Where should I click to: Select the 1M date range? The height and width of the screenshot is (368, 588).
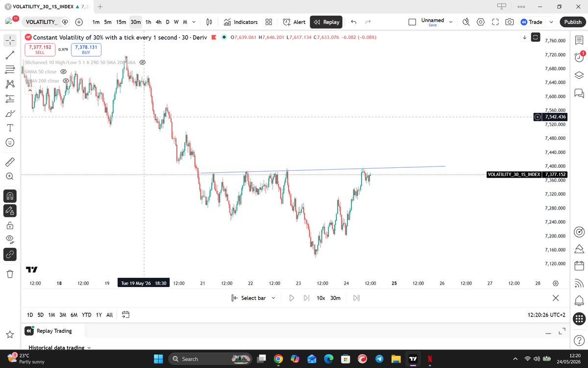pyautogui.click(x=51, y=315)
